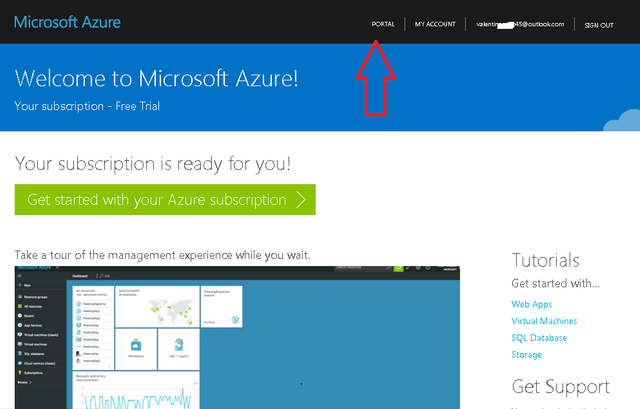Click the management portal tour thumbnail

click(237, 337)
